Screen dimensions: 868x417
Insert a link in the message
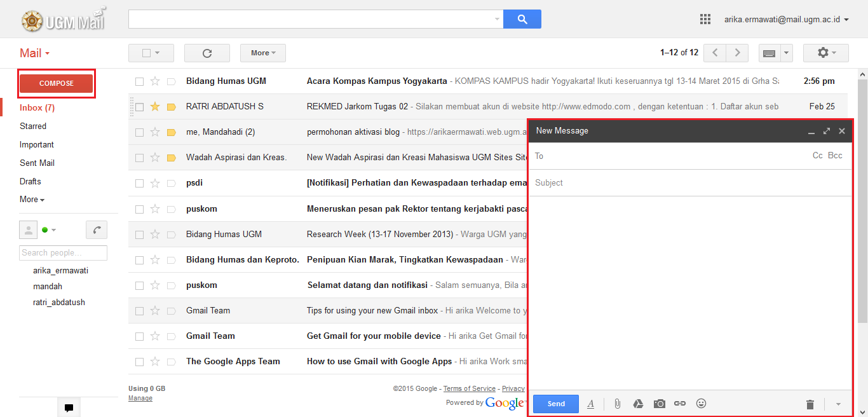[x=680, y=404]
